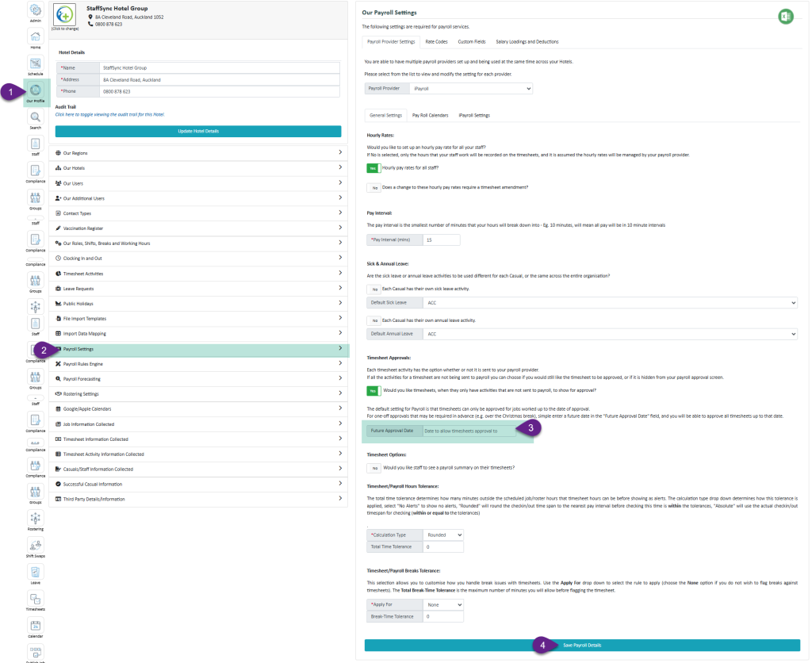
Task: Expand Rostering Settings using its chevron
Action: point(340,393)
